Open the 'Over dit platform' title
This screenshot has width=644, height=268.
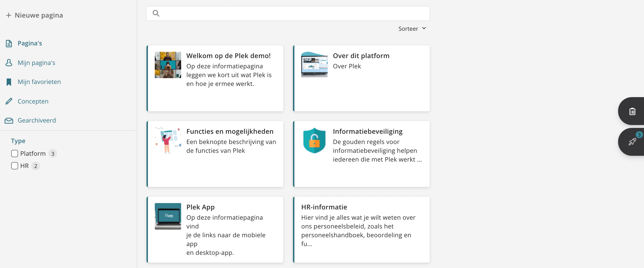pyautogui.click(x=361, y=56)
